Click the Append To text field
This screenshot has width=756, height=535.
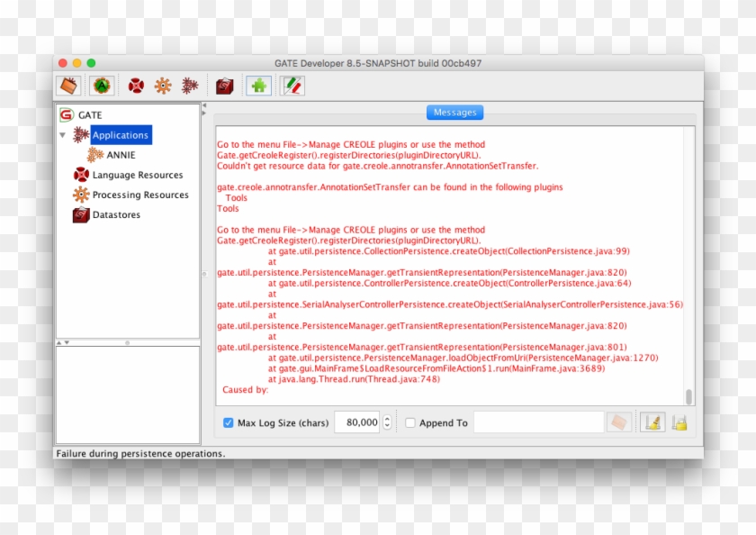[538, 422]
